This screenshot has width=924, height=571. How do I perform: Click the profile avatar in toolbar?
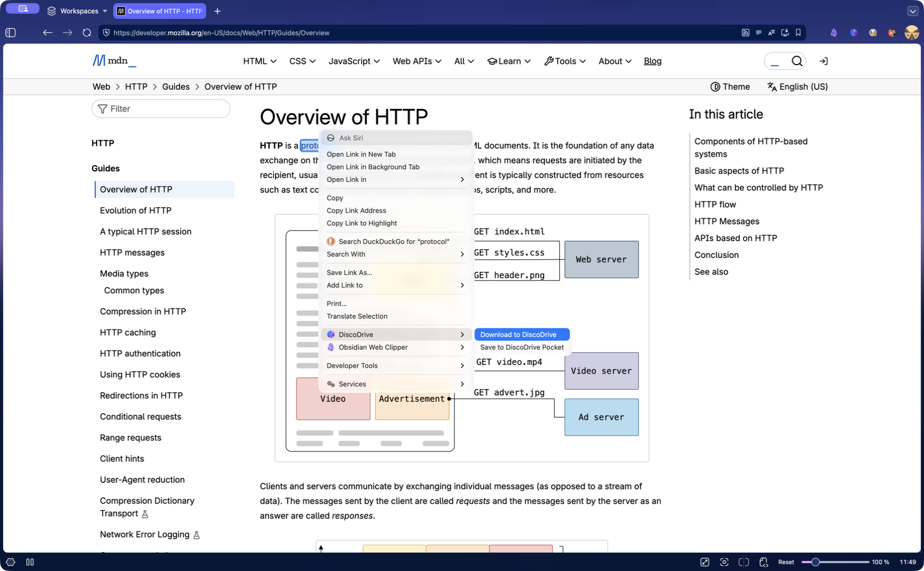click(x=911, y=33)
